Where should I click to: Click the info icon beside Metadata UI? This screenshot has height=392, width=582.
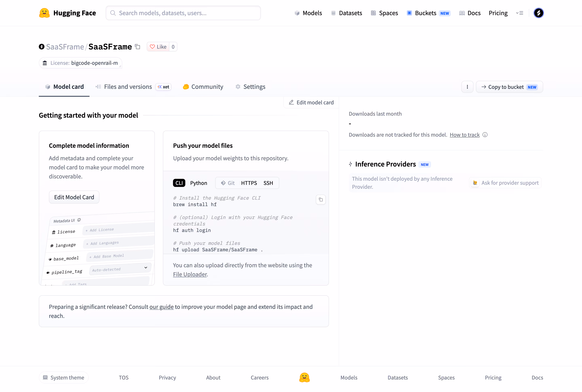pyautogui.click(x=79, y=220)
